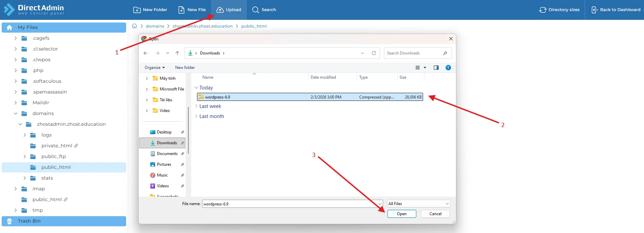
Task: Open the address bar history dropdown
Action: point(363,53)
